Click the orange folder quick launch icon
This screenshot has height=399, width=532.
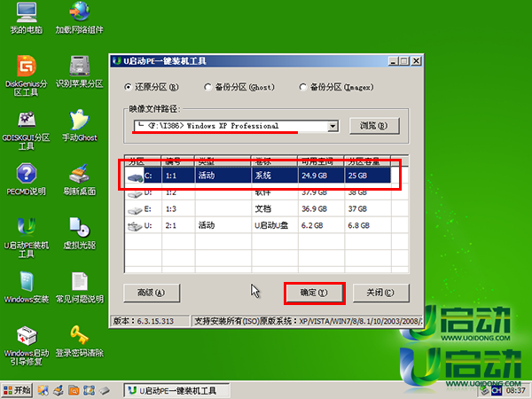[x=74, y=390]
